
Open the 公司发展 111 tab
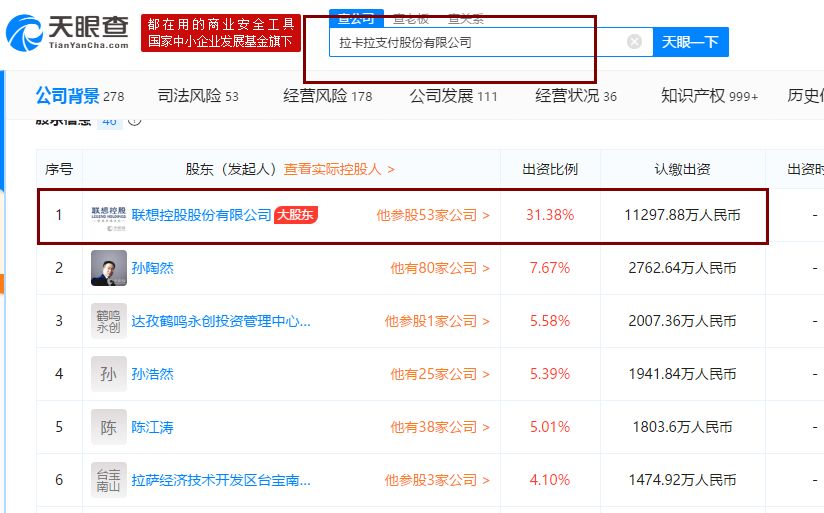tap(453, 96)
